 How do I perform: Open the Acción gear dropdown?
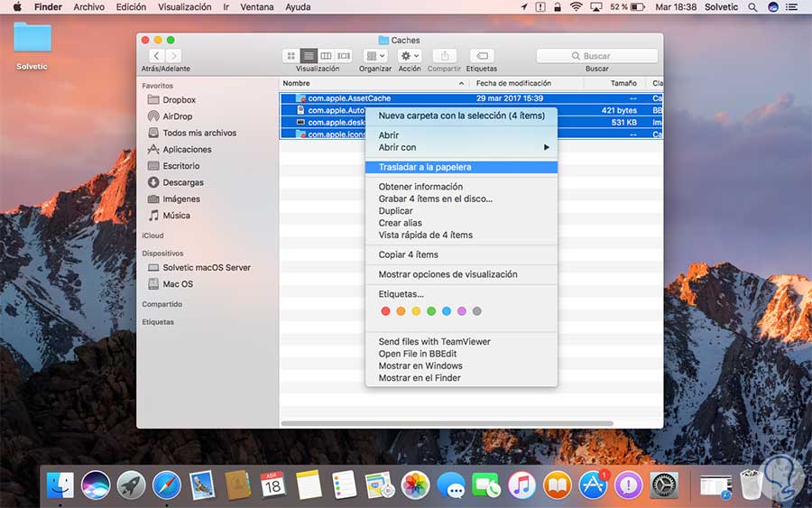(410, 55)
